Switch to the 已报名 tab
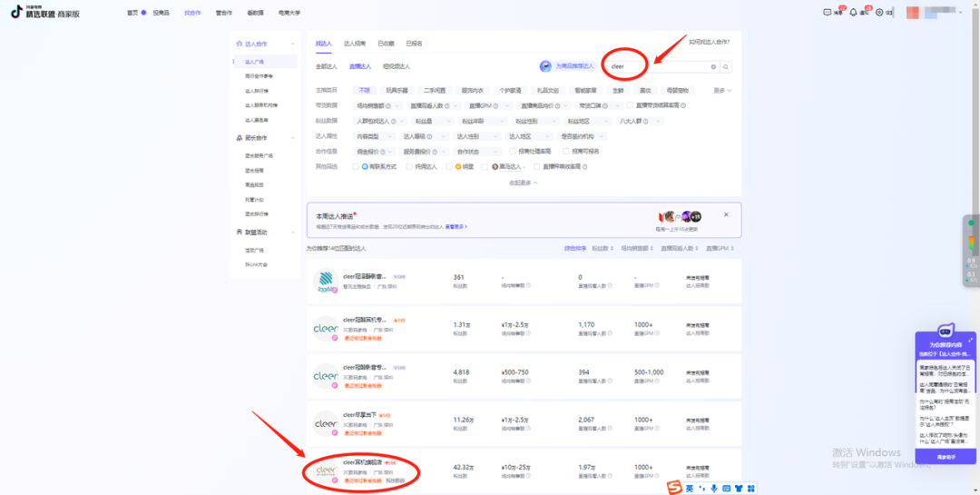The image size is (980, 495). (x=414, y=44)
